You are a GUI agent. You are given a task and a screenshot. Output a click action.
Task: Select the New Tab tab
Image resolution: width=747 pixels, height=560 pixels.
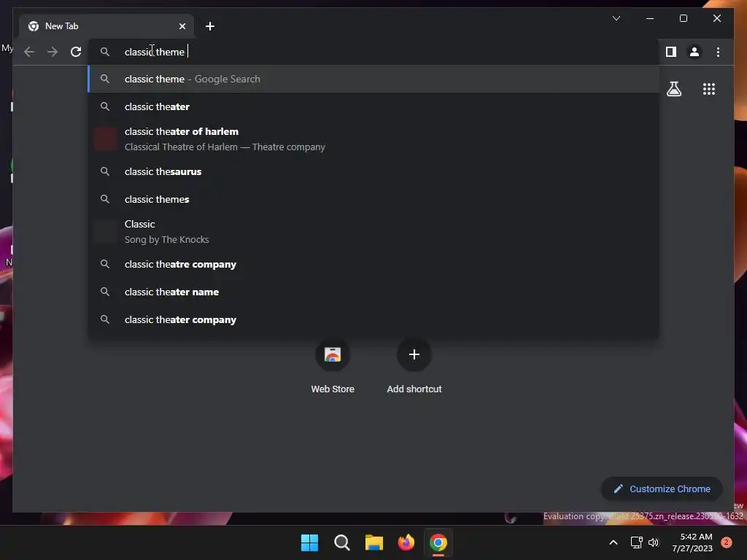coord(107,26)
